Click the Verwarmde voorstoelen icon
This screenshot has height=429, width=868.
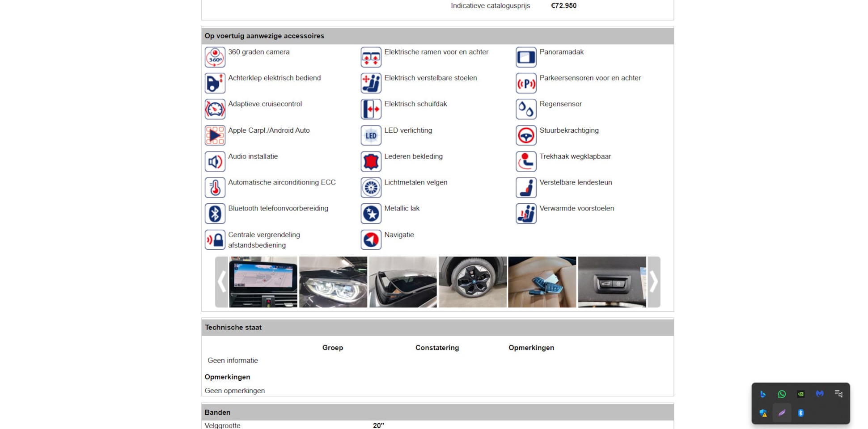pos(526,214)
